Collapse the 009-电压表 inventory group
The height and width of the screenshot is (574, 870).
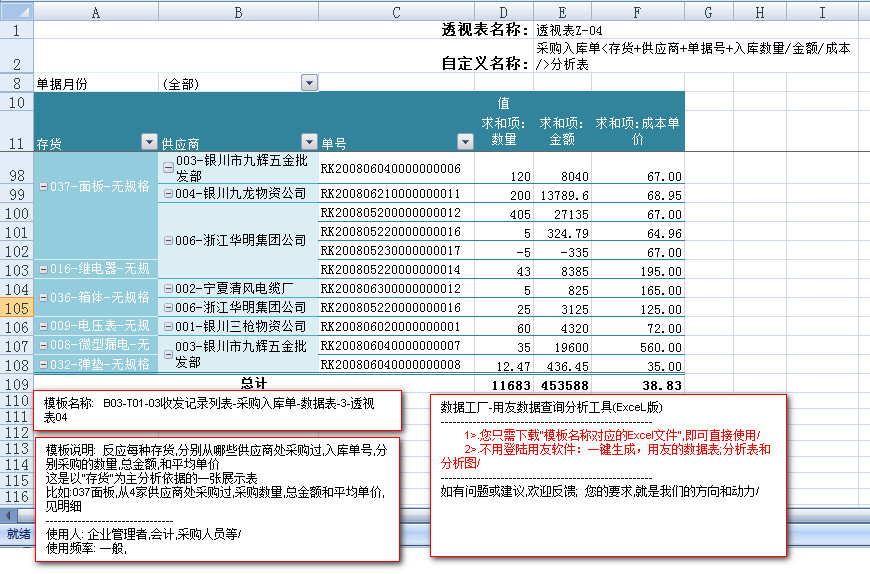pyautogui.click(x=41, y=326)
